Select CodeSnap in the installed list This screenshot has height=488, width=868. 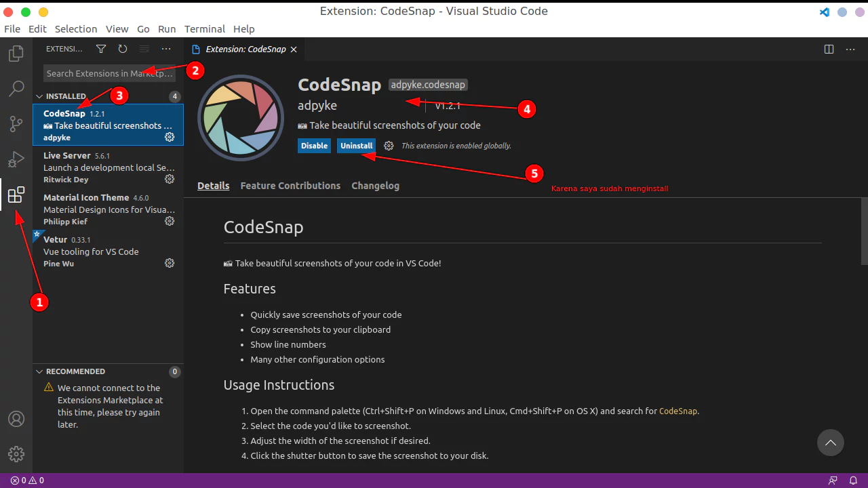pyautogui.click(x=108, y=125)
